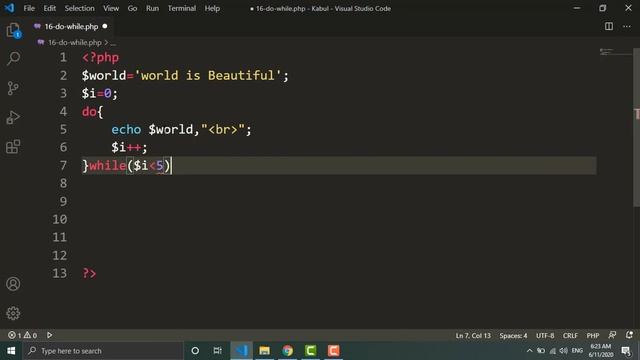
Task: Select the 16-do-while.php editor tab
Action: pyautogui.click(x=71, y=27)
